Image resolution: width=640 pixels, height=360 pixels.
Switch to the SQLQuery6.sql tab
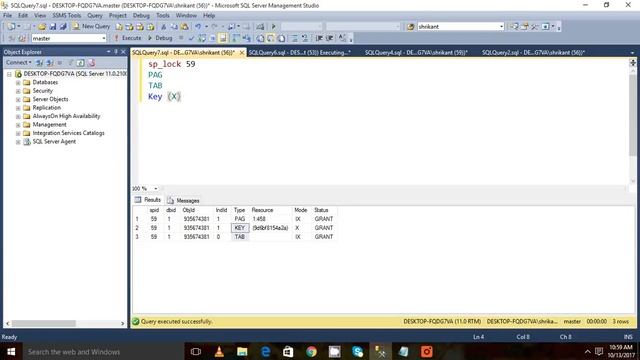[x=300, y=53]
